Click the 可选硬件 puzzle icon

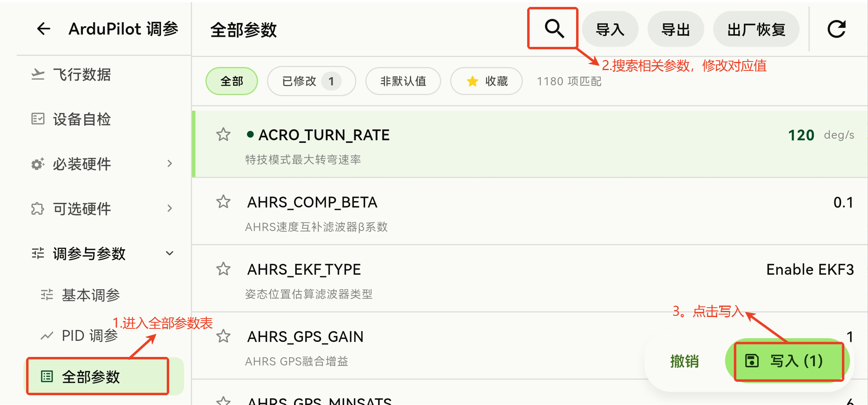38,209
